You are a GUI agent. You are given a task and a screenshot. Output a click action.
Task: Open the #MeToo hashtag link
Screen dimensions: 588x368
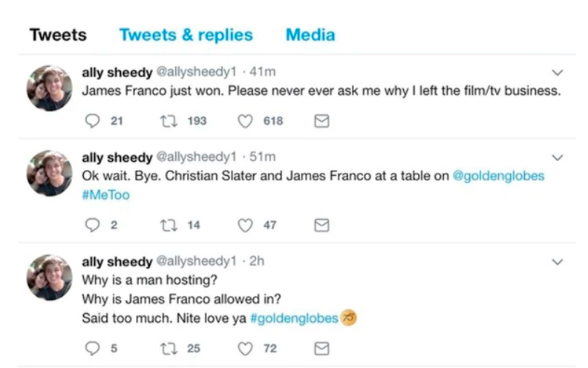(105, 195)
